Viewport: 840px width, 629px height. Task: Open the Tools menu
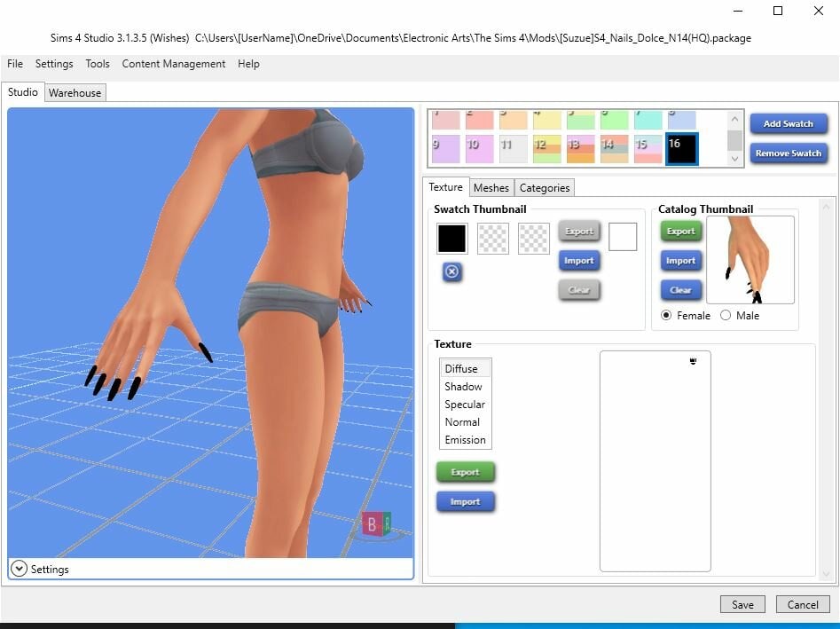tap(98, 64)
